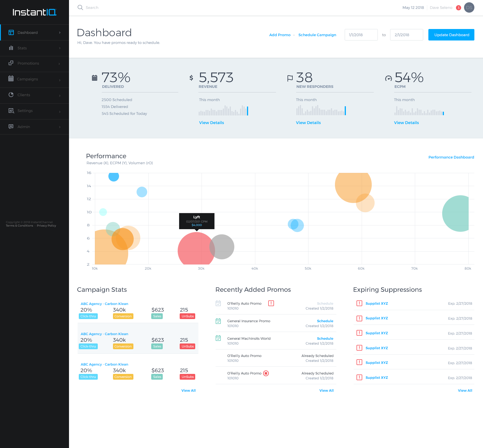Expand the Clients menu chevron
The height and width of the screenshot is (448, 483).
coord(60,96)
